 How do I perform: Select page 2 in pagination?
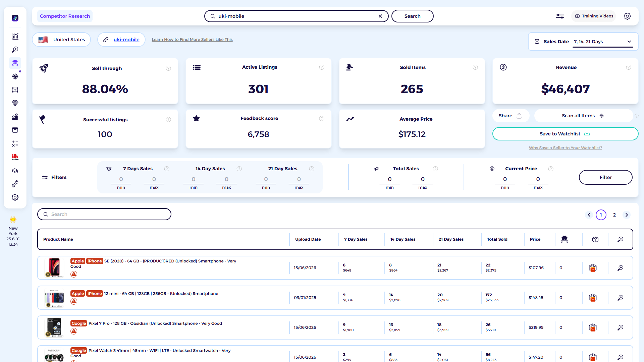614,215
